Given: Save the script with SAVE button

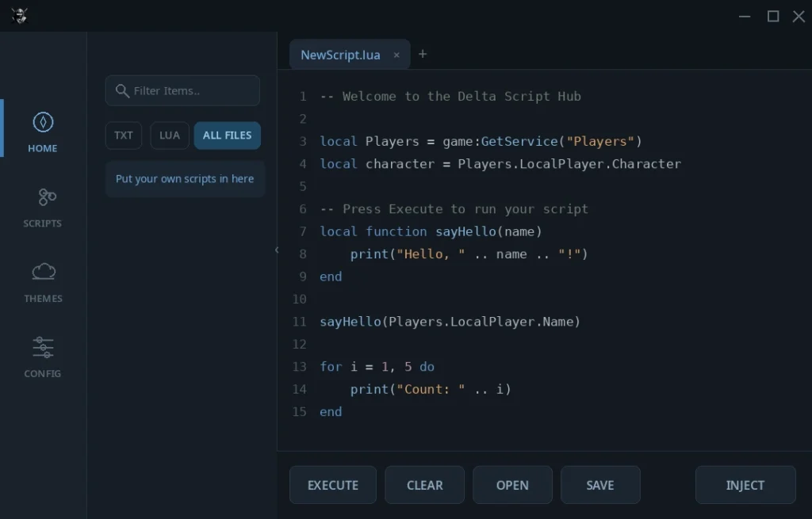Looking at the screenshot, I should (x=600, y=485).
